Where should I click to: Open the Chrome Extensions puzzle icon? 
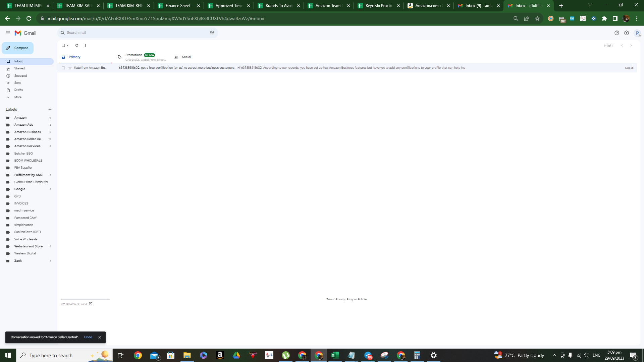click(604, 18)
